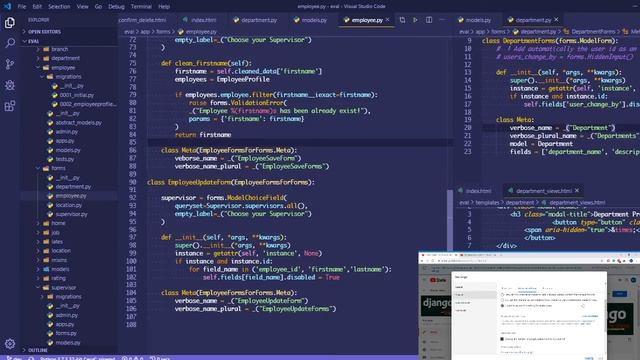Close the department_views.html tab
Screen dimensions: 640x360
577,191
